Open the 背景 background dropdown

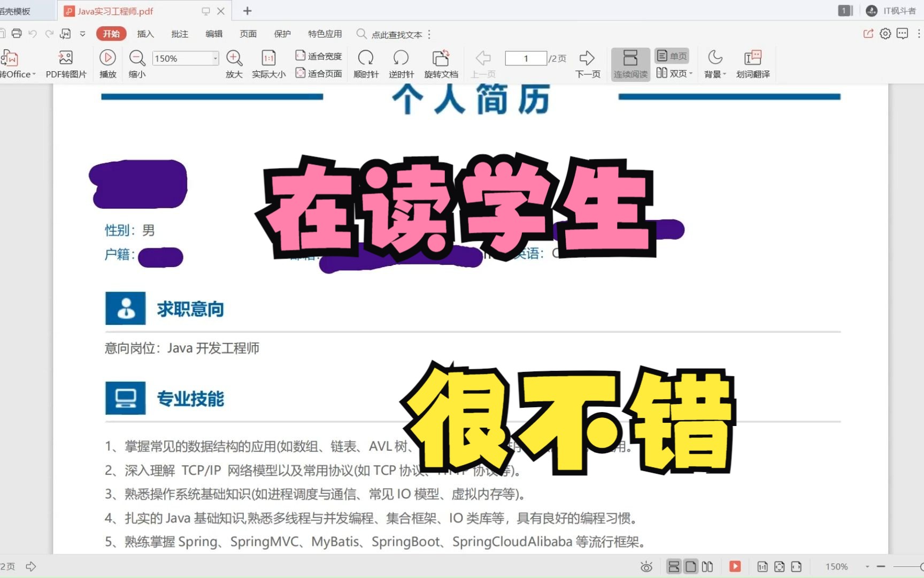(x=715, y=64)
